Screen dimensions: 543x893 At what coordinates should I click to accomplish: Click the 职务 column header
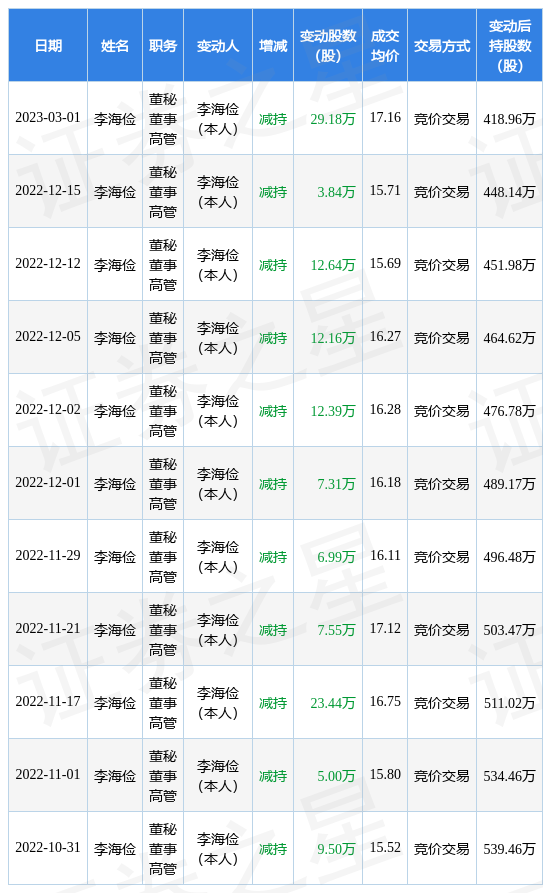pos(163,46)
